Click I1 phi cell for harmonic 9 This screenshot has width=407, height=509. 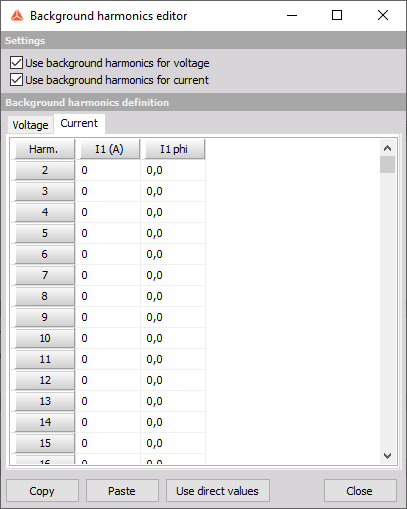click(173, 317)
